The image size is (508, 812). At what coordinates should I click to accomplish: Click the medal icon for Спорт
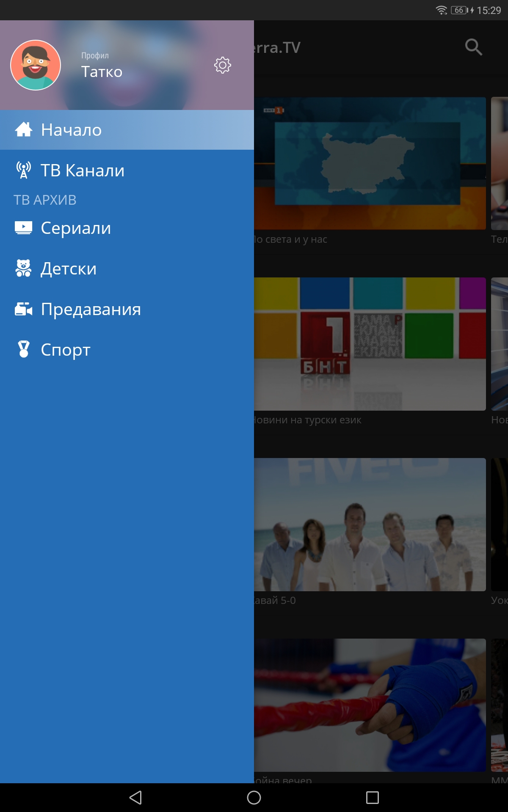[x=24, y=349]
